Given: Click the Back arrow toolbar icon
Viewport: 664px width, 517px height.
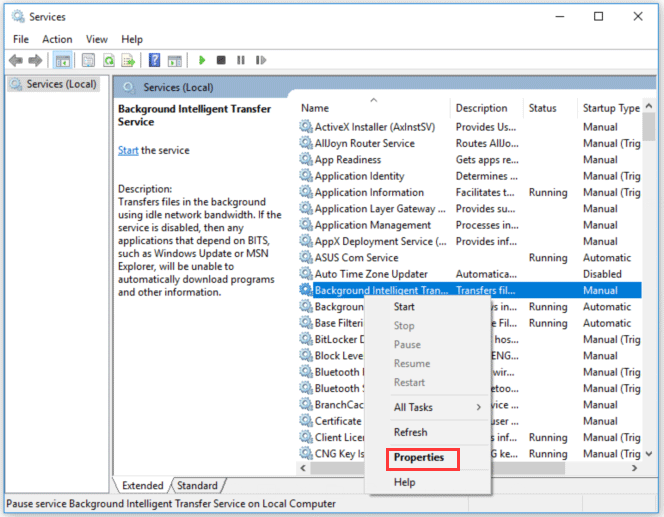Looking at the screenshot, I should [16, 61].
